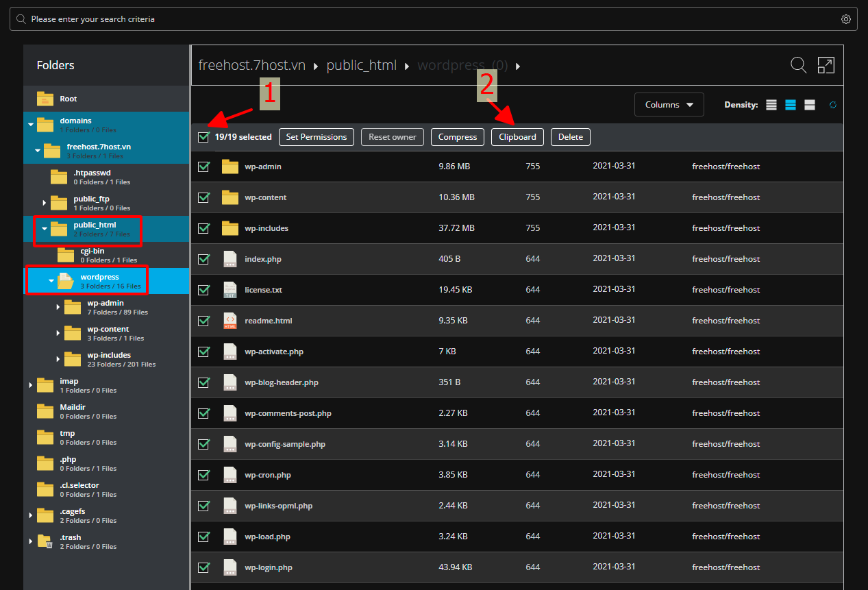Toggle the select-all checkbox
This screenshot has width=868, height=590.
click(x=203, y=137)
